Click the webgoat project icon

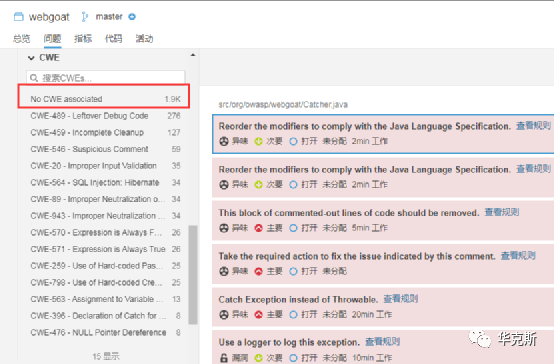click(x=19, y=17)
